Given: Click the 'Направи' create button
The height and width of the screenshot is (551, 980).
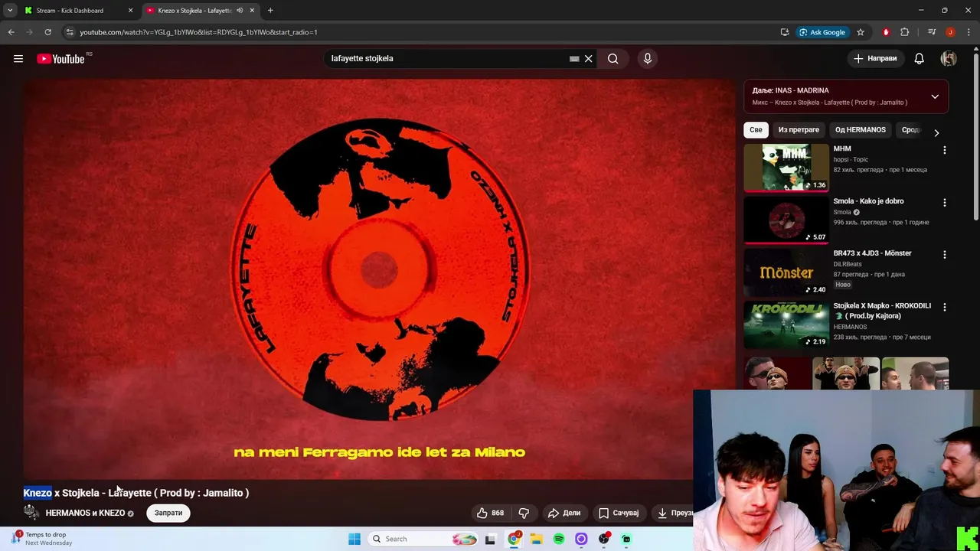Looking at the screenshot, I should pyautogui.click(x=875, y=59).
